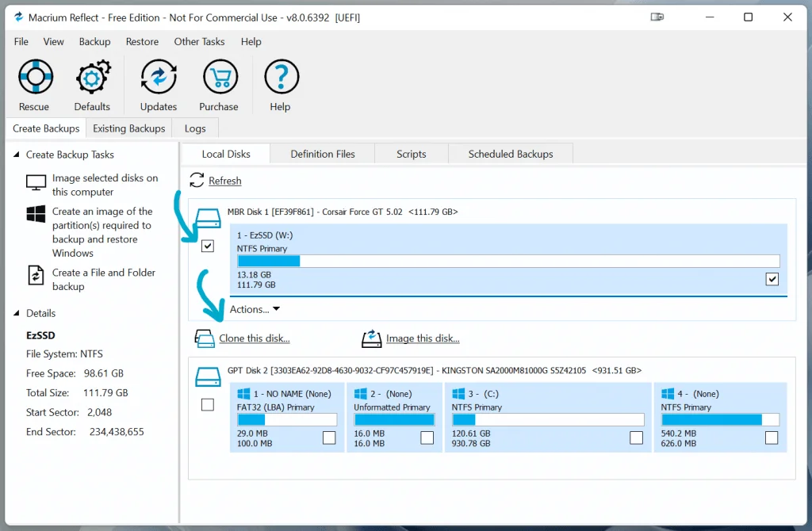812x531 pixels.
Task: Click the Purchase cart icon
Action: (x=220, y=77)
